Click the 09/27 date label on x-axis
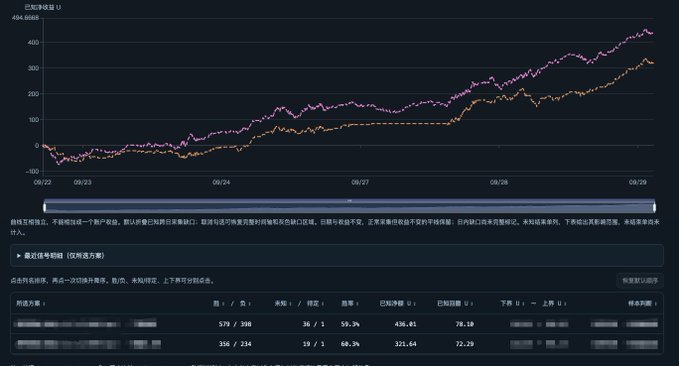Screen dimensions: 679x366 [360, 182]
